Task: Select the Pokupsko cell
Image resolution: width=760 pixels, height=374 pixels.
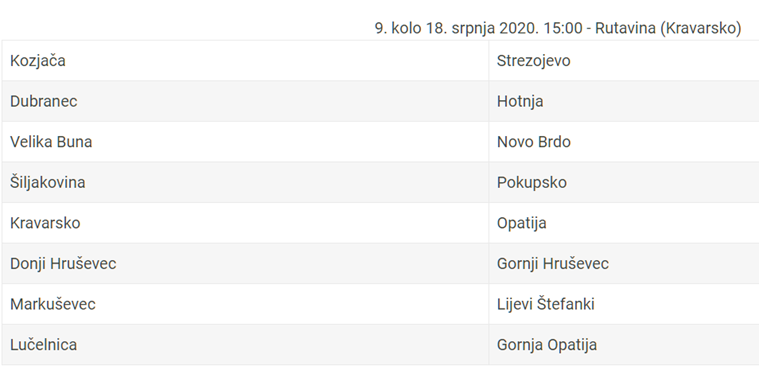Action: click(x=624, y=183)
